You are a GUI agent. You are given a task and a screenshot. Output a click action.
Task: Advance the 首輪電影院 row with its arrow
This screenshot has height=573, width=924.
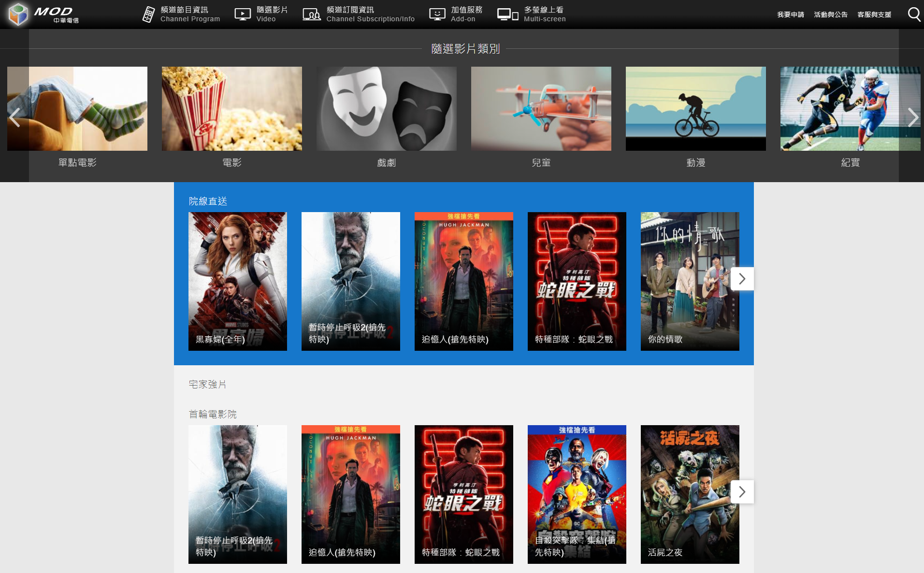[x=742, y=492]
